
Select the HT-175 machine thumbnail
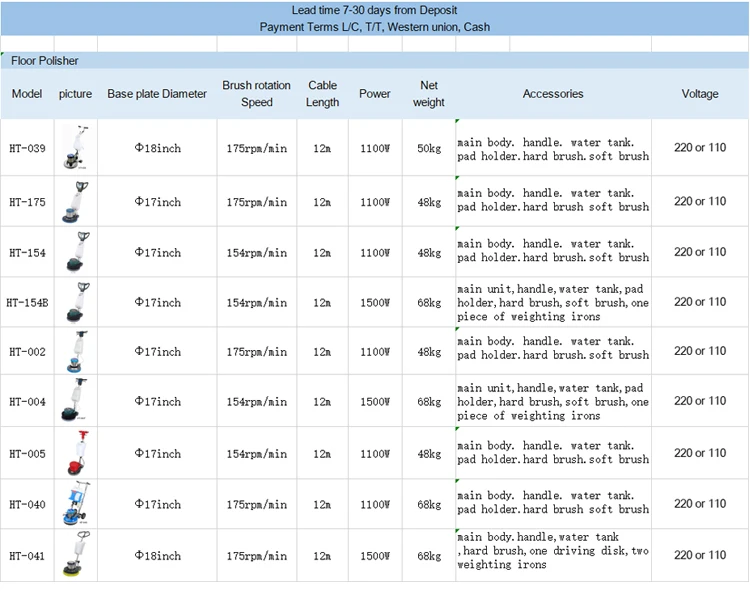point(75,201)
